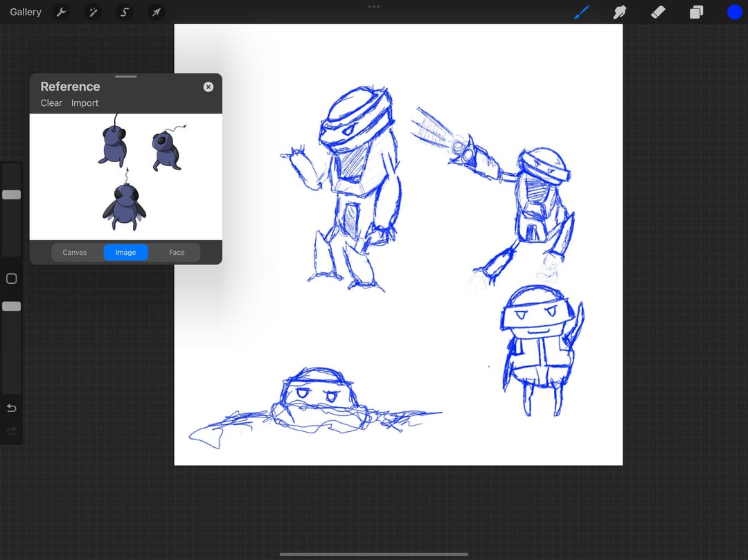Select the Paint brush tool
The height and width of the screenshot is (560, 748).
pyautogui.click(x=582, y=12)
